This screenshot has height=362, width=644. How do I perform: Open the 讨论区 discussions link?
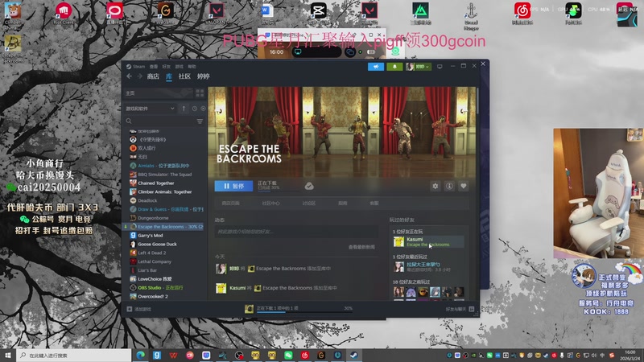[x=309, y=204]
